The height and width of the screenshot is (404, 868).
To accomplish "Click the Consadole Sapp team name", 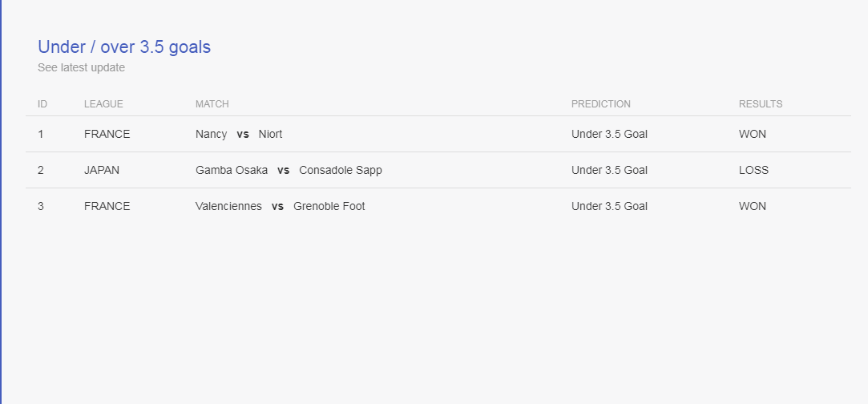I will (341, 171).
